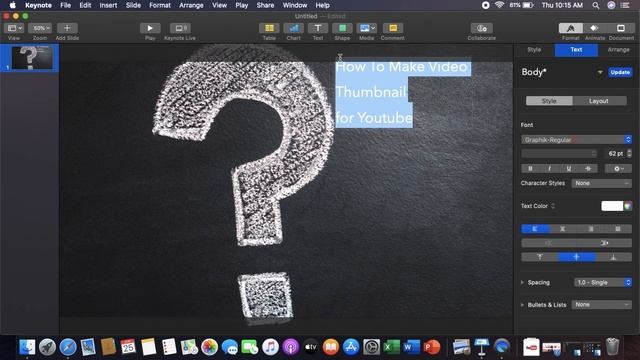Open the Body paragraph style dropdown
Image resolution: width=640 pixels, height=360 pixels.
coord(600,72)
